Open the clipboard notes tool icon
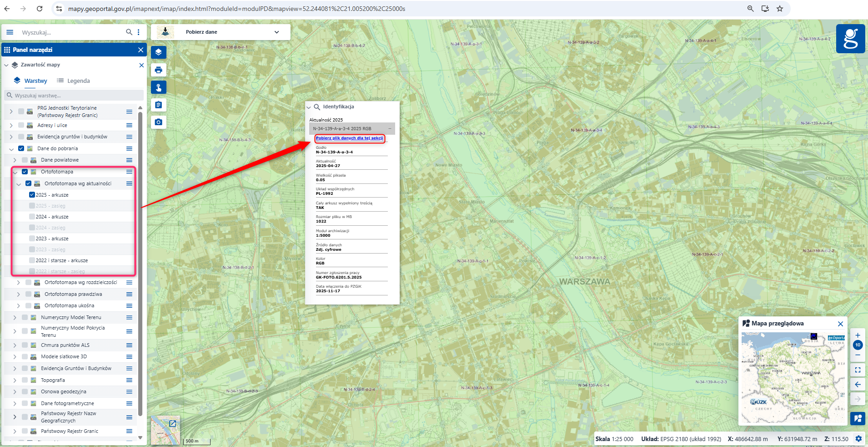 [158, 105]
